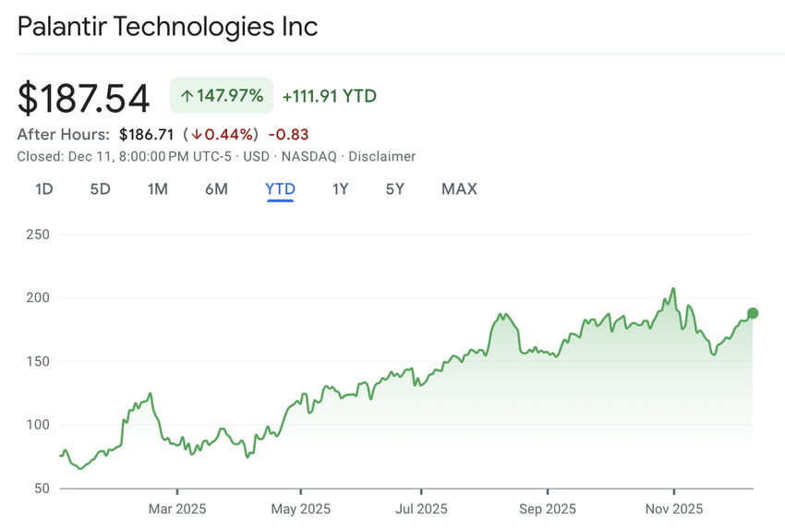Click the 200 y-axis value label

[35, 297]
